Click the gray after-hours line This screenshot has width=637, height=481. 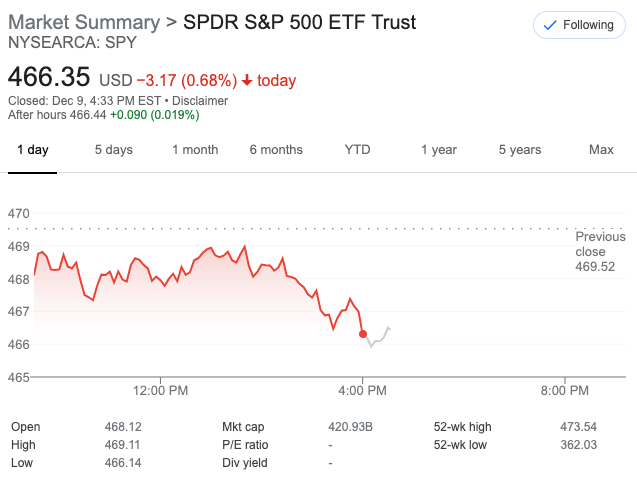[x=379, y=340]
